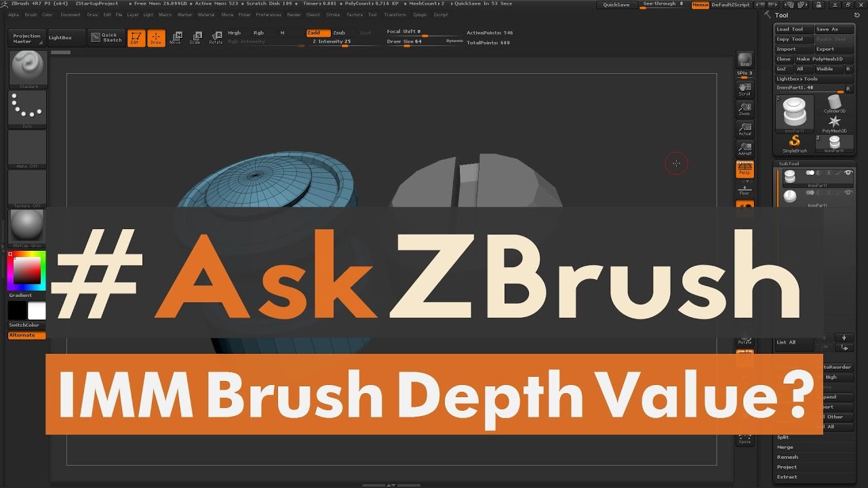
Task: Open the Texture Off selector
Action: [27, 188]
